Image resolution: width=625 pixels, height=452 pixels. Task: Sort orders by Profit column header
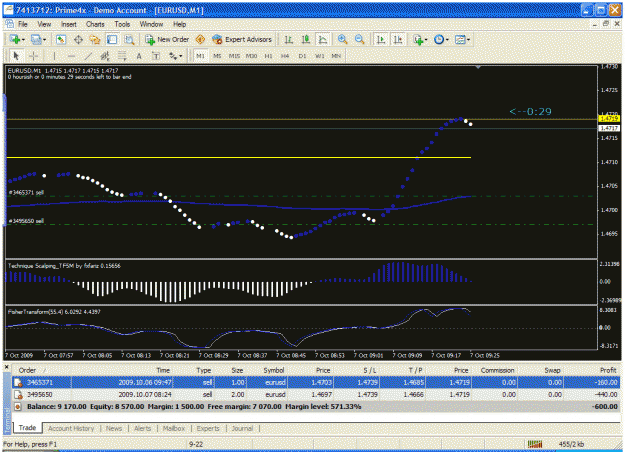(x=608, y=370)
